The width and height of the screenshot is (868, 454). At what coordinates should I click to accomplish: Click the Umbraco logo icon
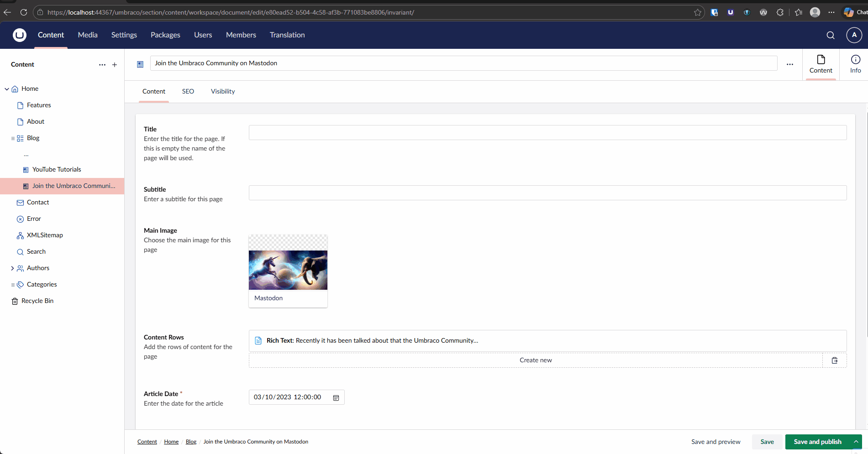[18, 35]
